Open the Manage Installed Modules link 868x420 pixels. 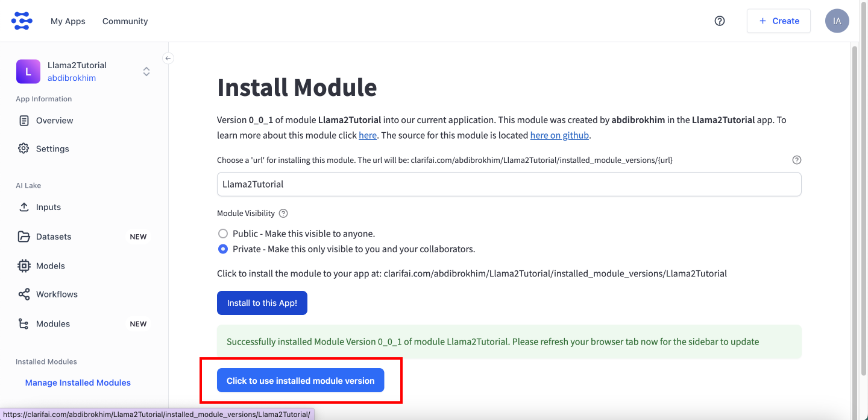[78, 383]
